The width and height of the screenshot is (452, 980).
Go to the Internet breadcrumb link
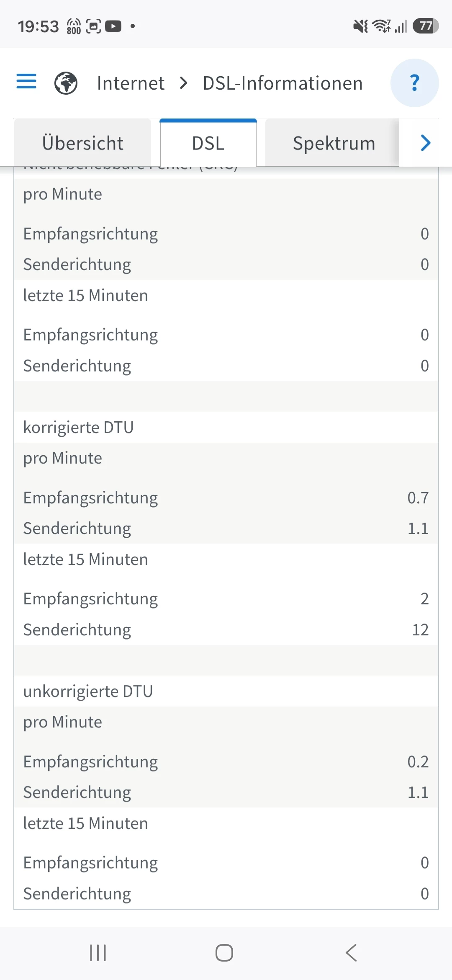(131, 83)
